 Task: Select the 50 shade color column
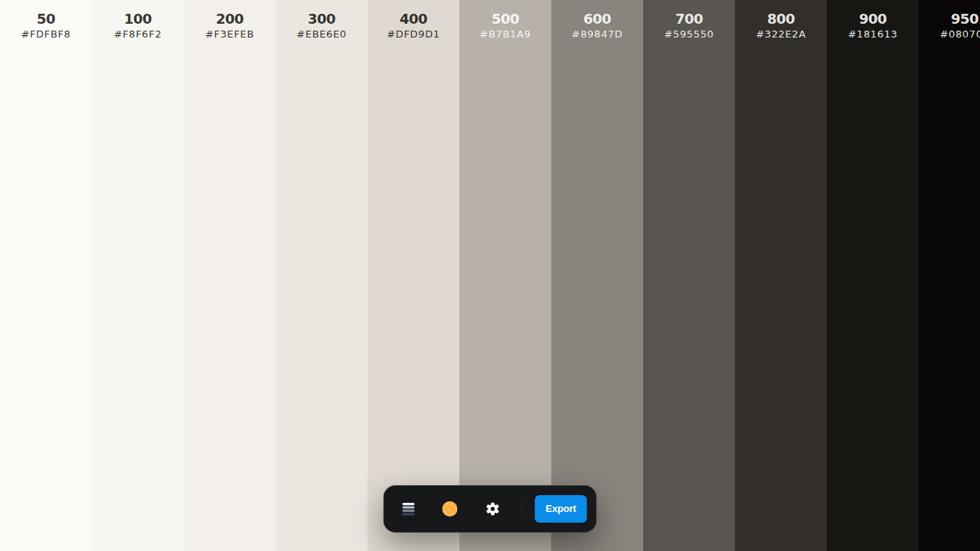point(46,275)
